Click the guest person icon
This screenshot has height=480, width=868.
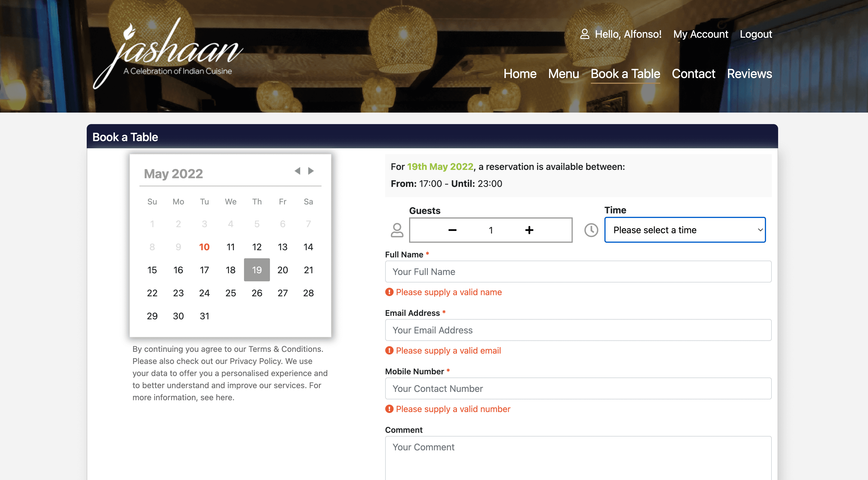click(397, 230)
